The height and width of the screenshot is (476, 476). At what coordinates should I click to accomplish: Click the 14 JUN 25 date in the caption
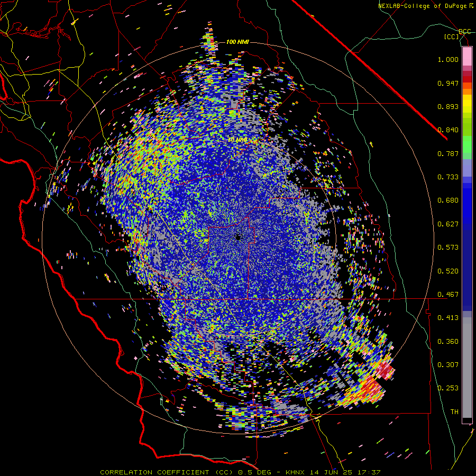(330, 472)
